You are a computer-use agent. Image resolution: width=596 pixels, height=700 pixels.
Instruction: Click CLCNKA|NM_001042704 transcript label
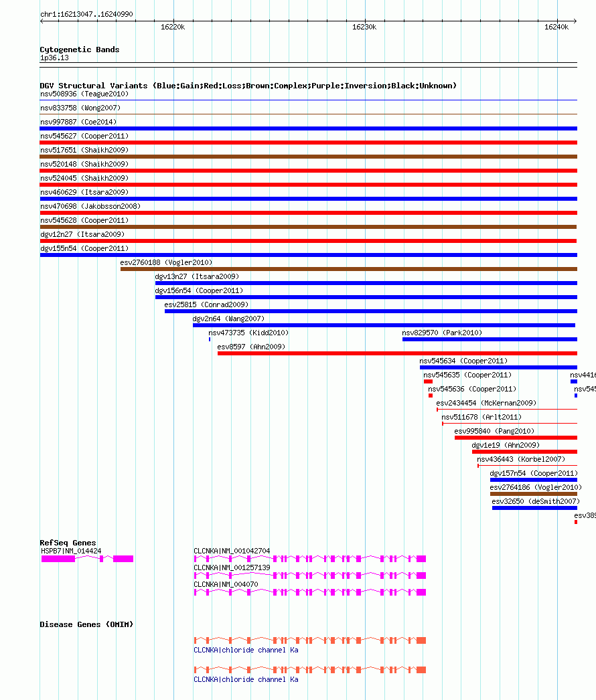(232, 551)
